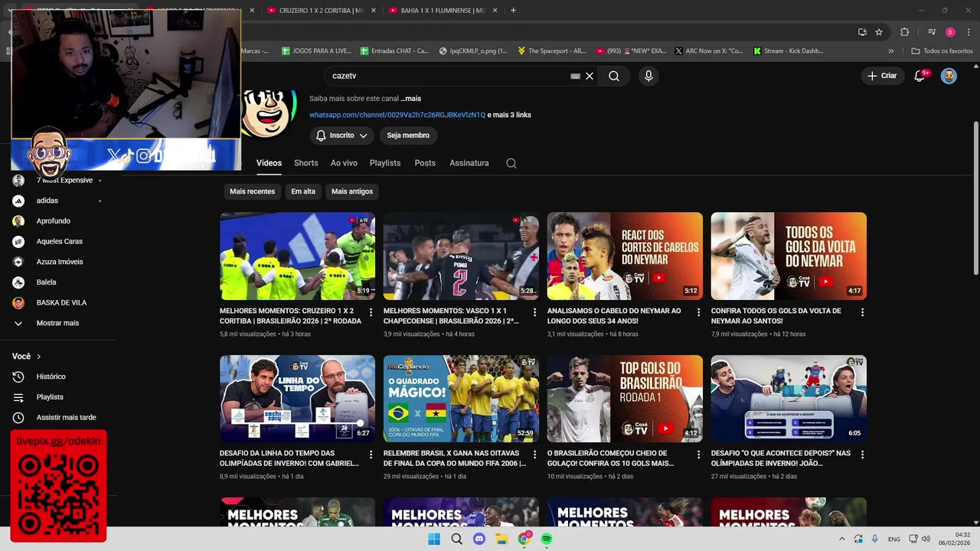Click the YouTube search magnifier button

click(614, 76)
